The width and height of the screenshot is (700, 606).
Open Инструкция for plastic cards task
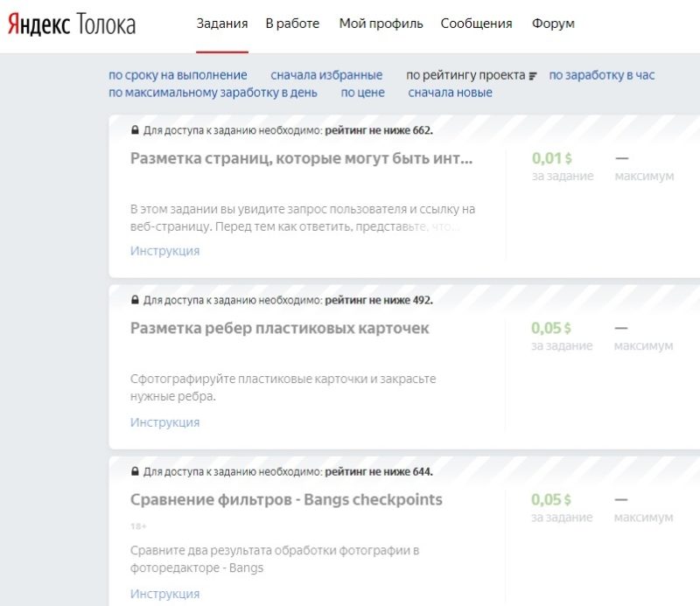(164, 422)
